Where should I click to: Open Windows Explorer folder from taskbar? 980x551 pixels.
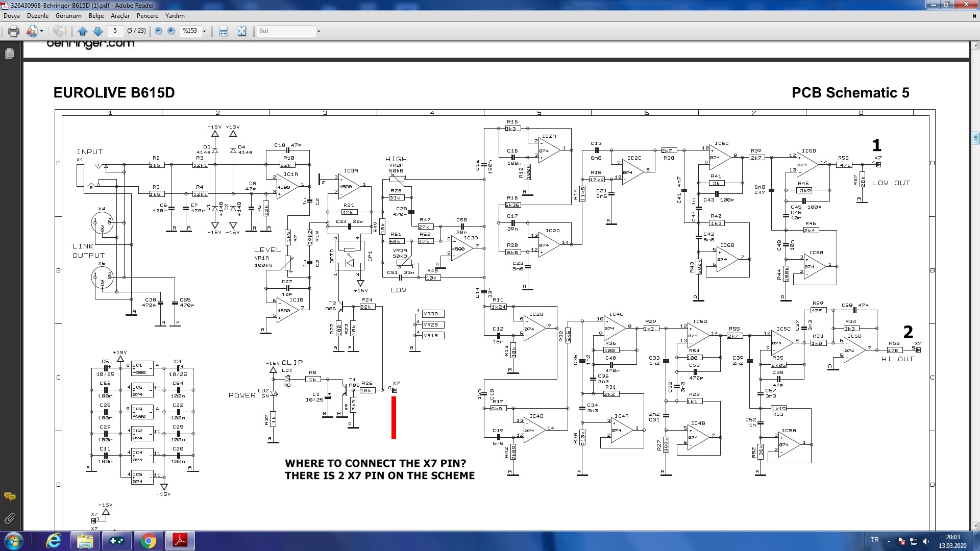[x=85, y=541]
